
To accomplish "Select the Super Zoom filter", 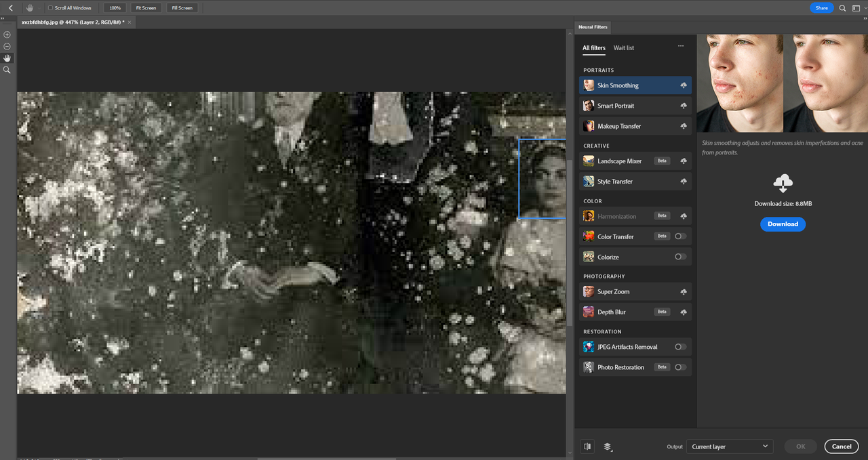I will [635, 291].
